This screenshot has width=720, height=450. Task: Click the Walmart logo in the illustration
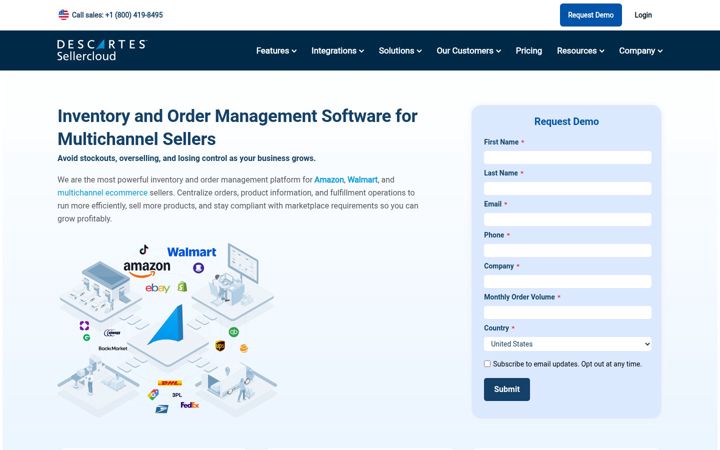point(191,252)
